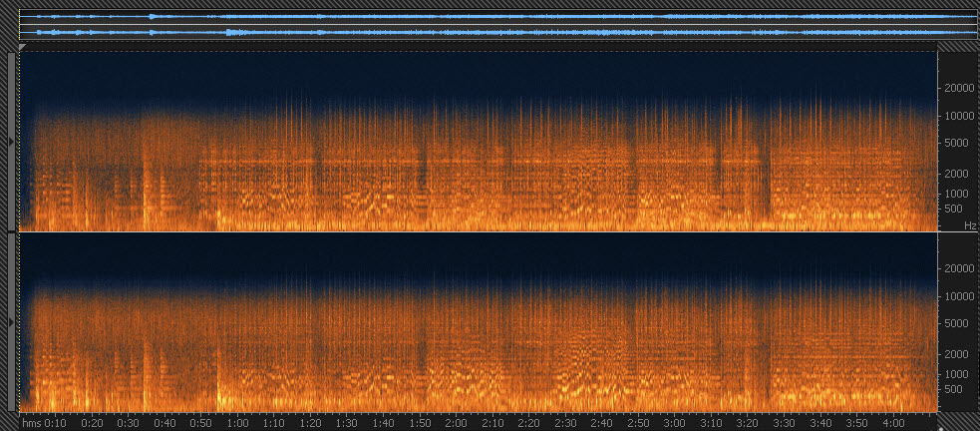Click the 'Hz' unit label
The image size is (980, 431).
[x=969, y=224]
